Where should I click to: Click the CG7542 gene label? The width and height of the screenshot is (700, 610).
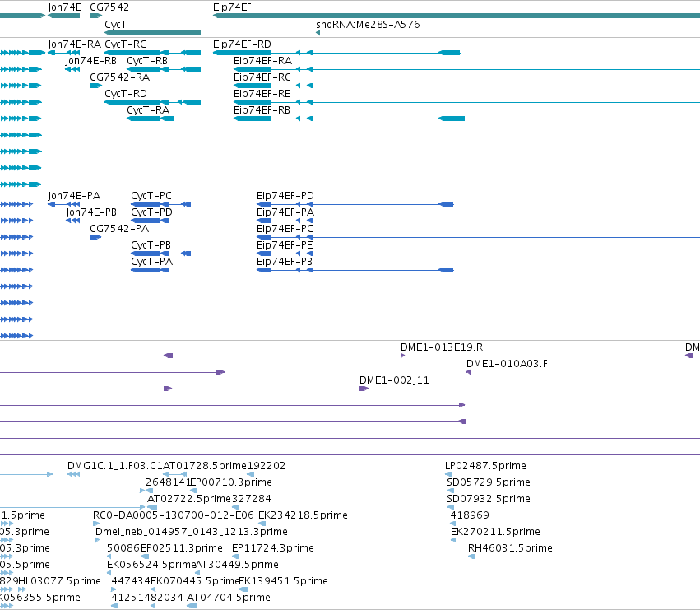pos(109,7)
